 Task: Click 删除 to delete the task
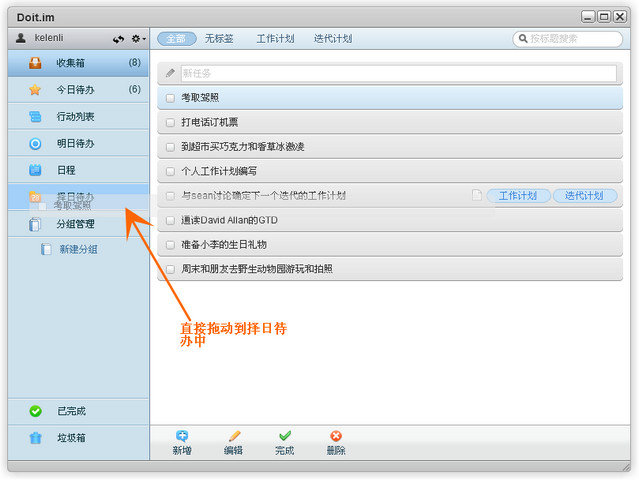coord(336,443)
